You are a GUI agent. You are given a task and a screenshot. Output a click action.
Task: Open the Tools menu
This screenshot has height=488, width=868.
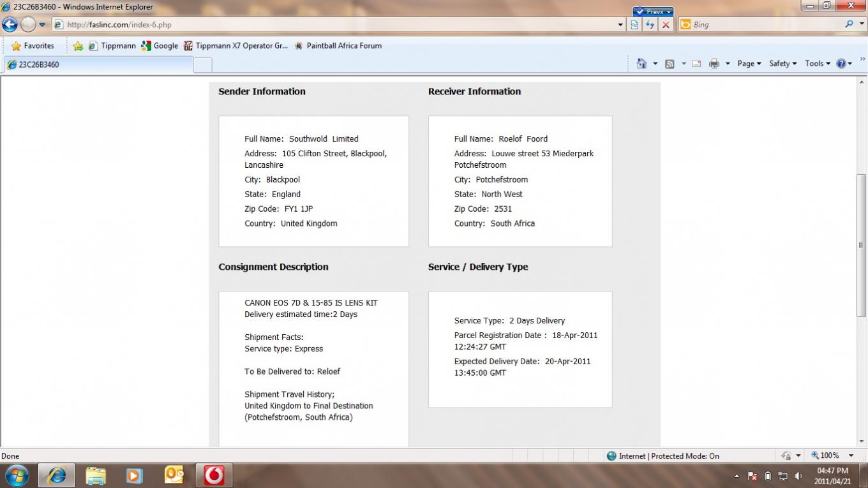click(x=818, y=64)
